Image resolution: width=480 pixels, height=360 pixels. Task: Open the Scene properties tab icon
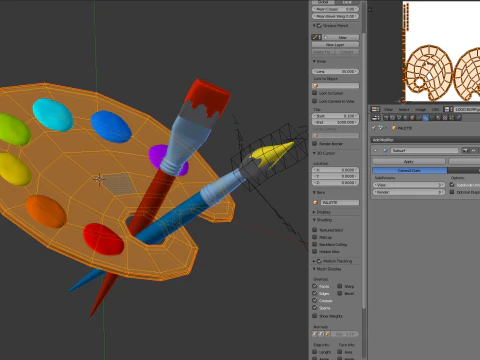[x=399, y=118]
